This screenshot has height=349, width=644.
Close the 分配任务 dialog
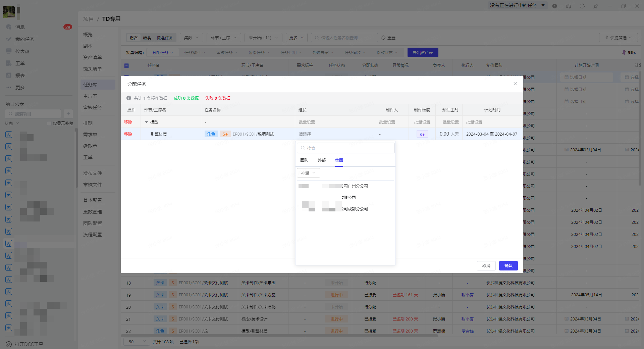pos(515,84)
